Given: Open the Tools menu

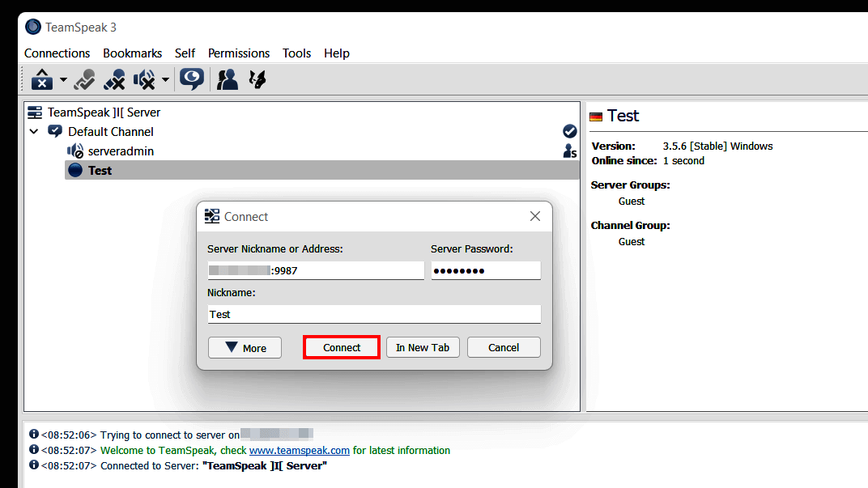Looking at the screenshot, I should click(x=296, y=53).
